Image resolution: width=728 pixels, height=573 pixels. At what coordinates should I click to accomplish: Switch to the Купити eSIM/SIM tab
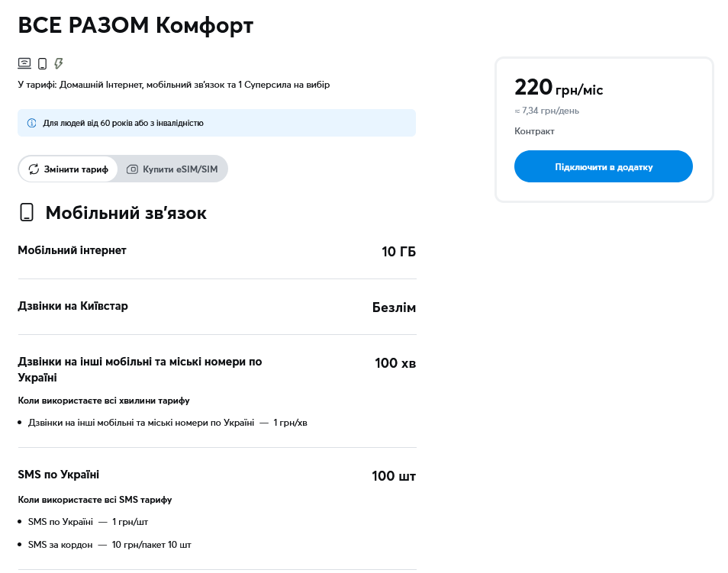click(x=172, y=169)
